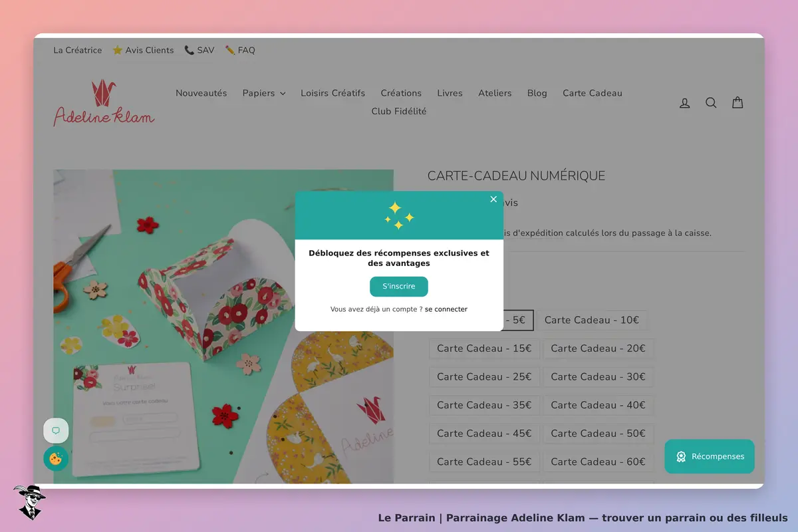
Task: Click the S'inscrire button
Action: [399, 287]
